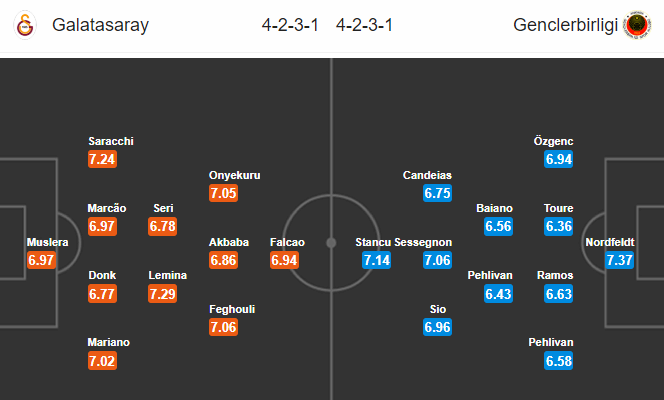Click Feghouli's 7.06 rating badge

tap(223, 327)
